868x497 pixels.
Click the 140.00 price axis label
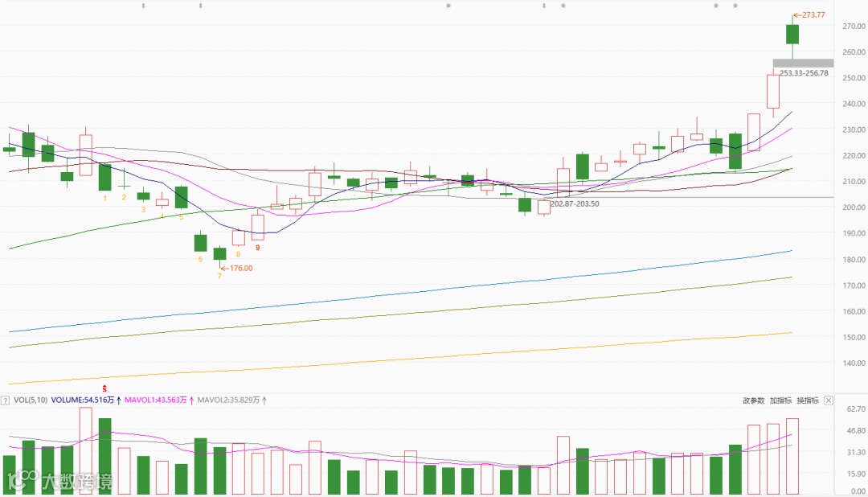[x=854, y=363]
